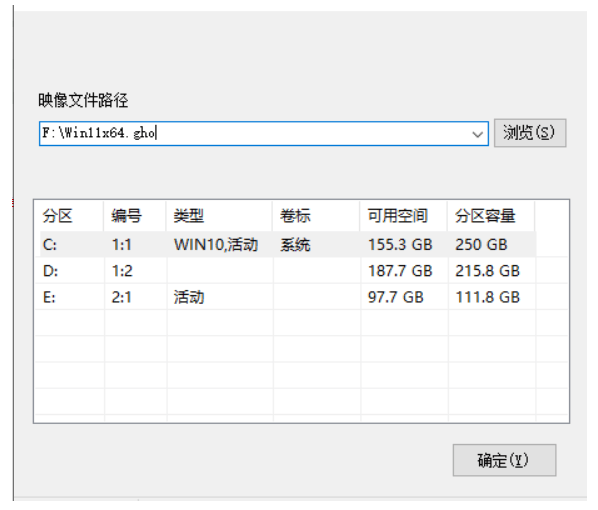
Task: Click the 111.8 GB capacity cell
Action: click(487, 297)
